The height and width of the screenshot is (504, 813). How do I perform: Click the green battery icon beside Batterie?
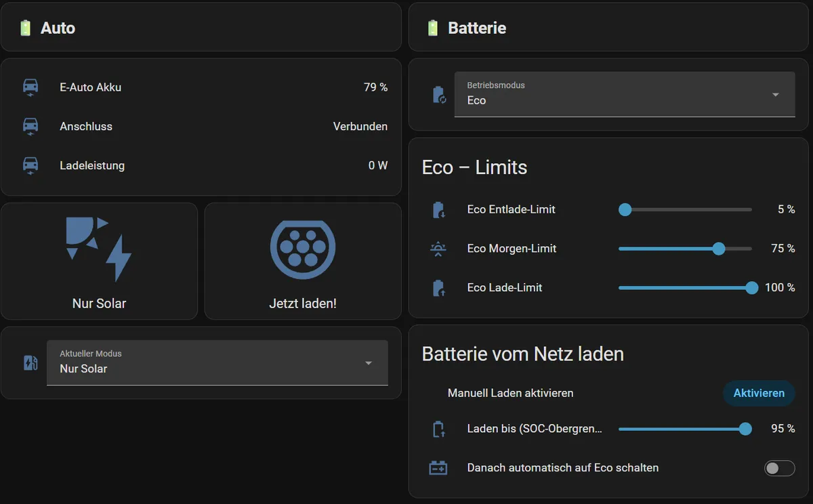[432, 28]
